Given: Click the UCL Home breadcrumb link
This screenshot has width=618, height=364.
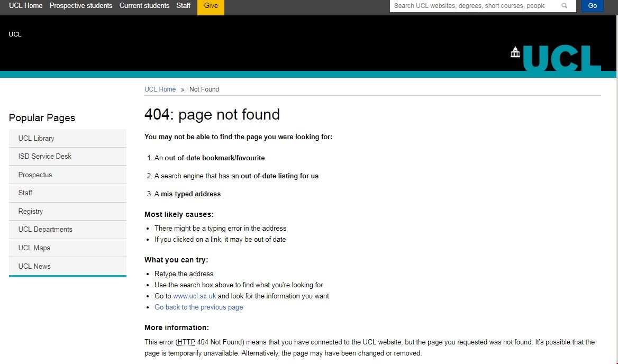Looking at the screenshot, I should click(160, 89).
